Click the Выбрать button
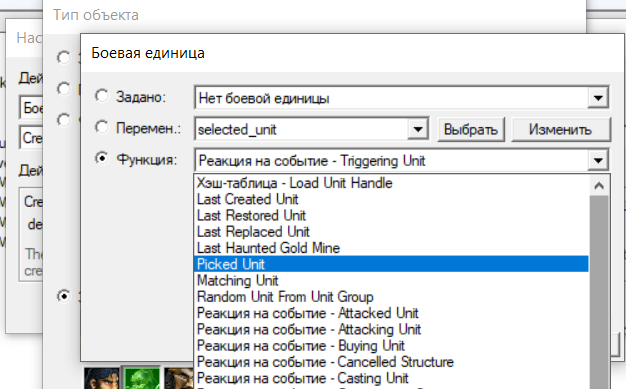 [x=471, y=129]
